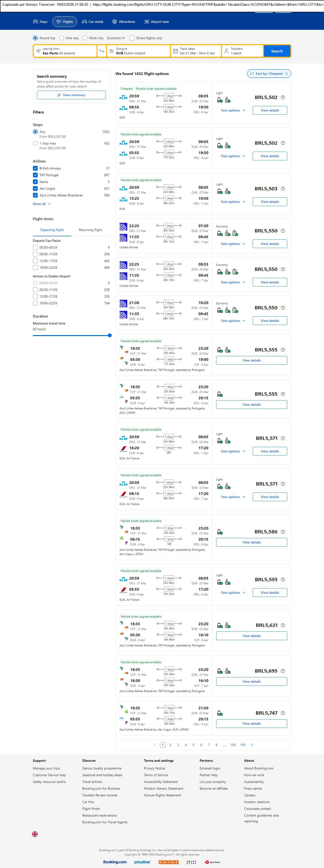The width and height of the screenshot is (324, 868).
Task: Click the price info icon next to BRL5,747
Action: [283, 713]
